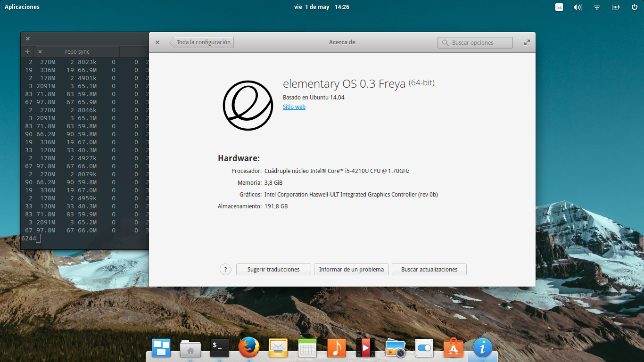The width and height of the screenshot is (644, 362).
Task: Open the Multitasking View dock icon
Action: tap(161, 348)
